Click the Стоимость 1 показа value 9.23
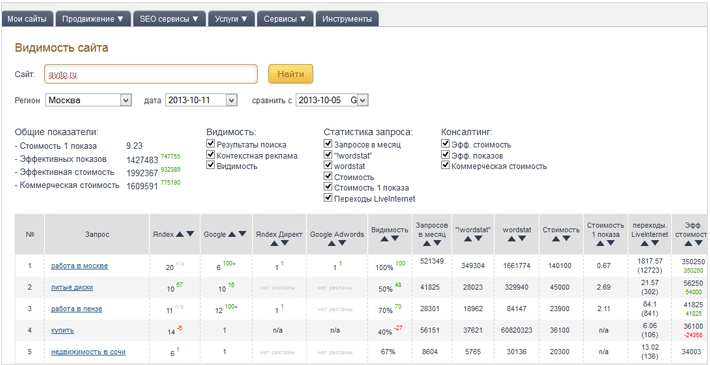The image size is (710, 365). point(134,146)
